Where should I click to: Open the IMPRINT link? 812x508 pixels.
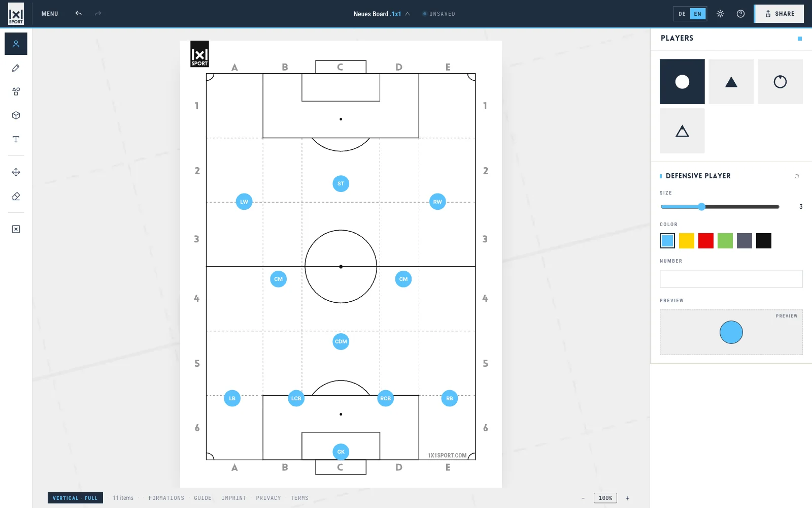click(234, 498)
